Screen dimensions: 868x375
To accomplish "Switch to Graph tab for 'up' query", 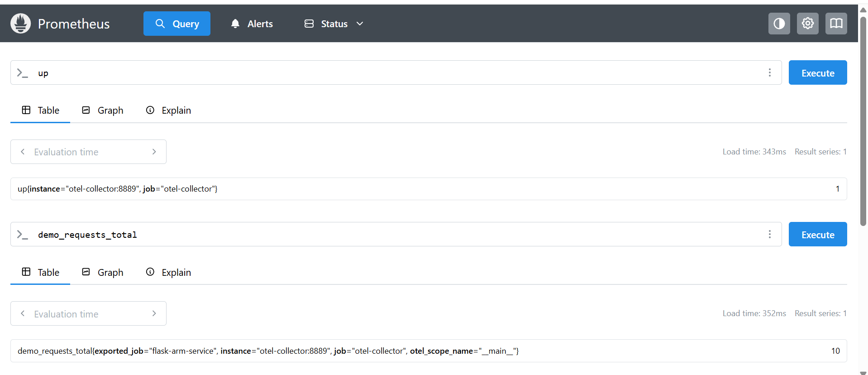I will coord(102,110).
